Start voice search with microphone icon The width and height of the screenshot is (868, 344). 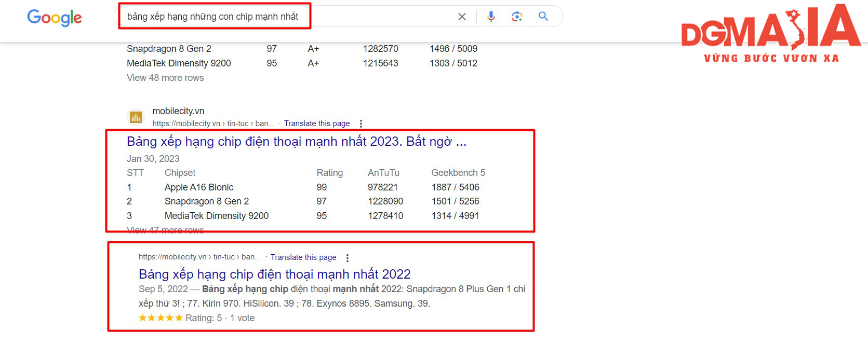tap(491, 17)
